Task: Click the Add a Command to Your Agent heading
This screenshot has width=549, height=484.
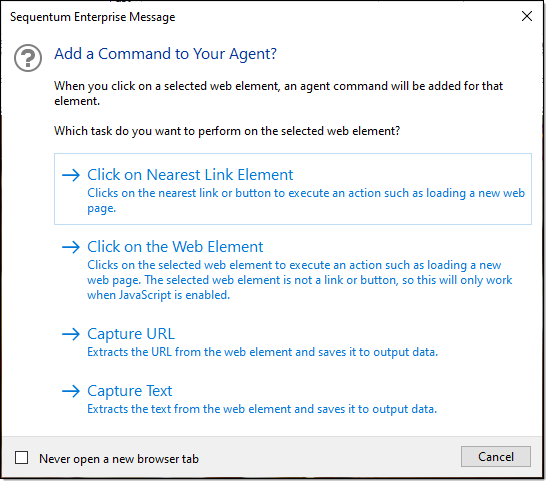Action: pyautogui.click(x=165, y=54)
